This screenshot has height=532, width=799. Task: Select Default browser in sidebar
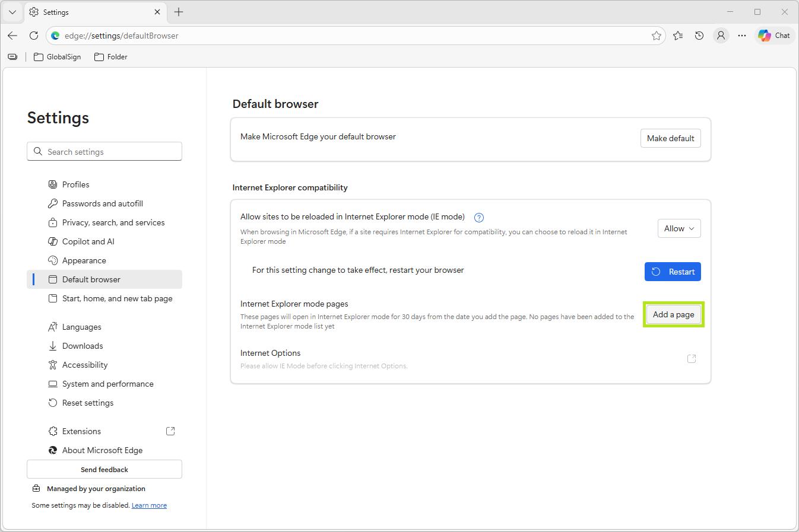(x=104, y=279)
